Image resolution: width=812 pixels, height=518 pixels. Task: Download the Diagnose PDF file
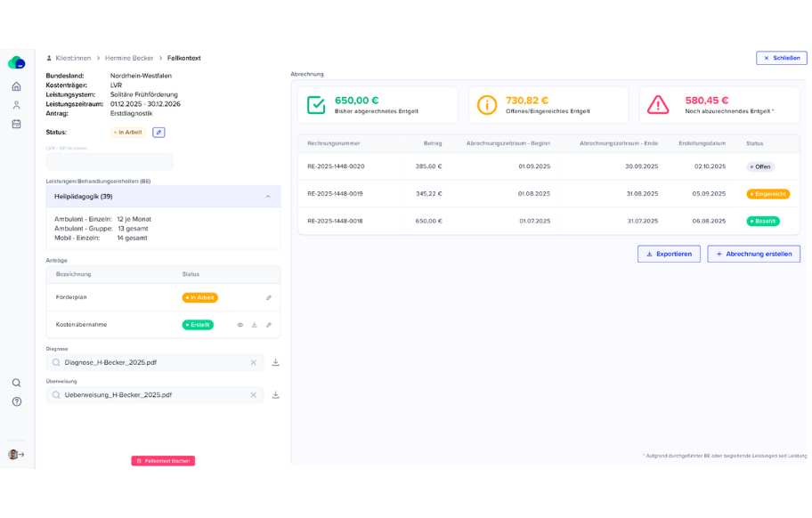tap(276, 363)
